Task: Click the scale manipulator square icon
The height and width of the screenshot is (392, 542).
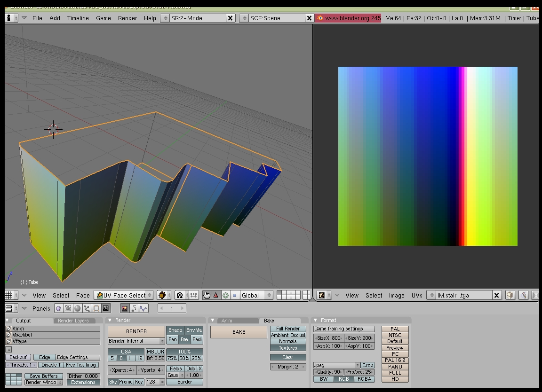Action: (x=234, y=295)
